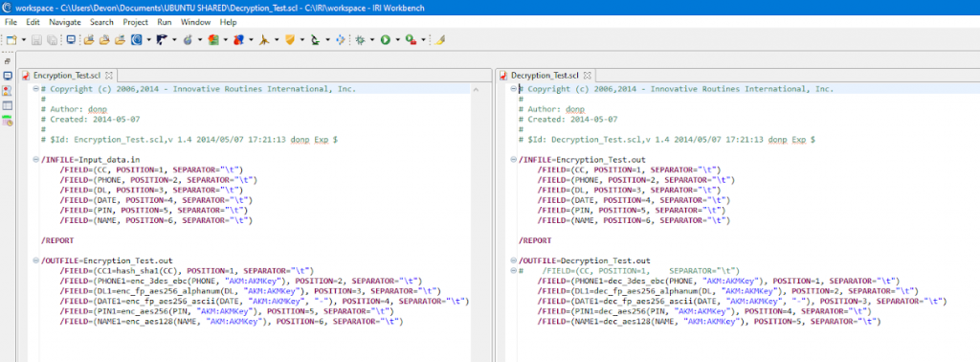The width and height of the screenshot is (980, 362).
Task: Click the IRI blue swirl icon
Action: click(137, 39)
